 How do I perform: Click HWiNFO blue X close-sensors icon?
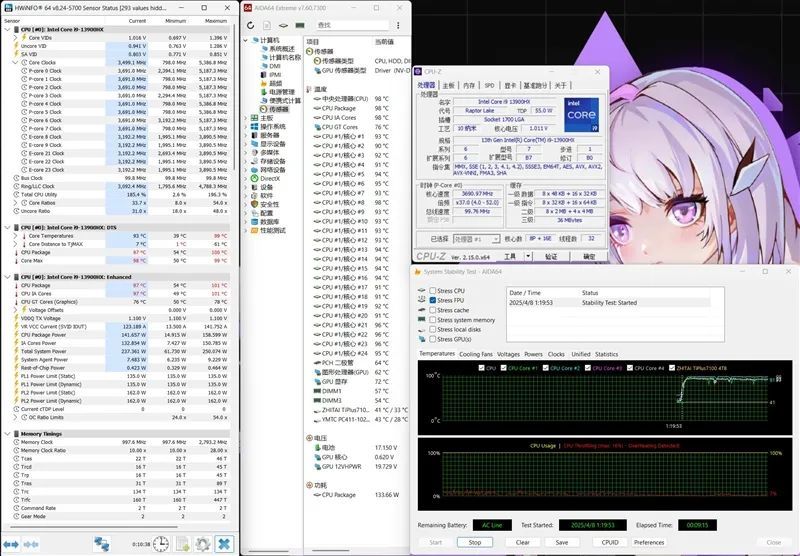click(225, 542)
